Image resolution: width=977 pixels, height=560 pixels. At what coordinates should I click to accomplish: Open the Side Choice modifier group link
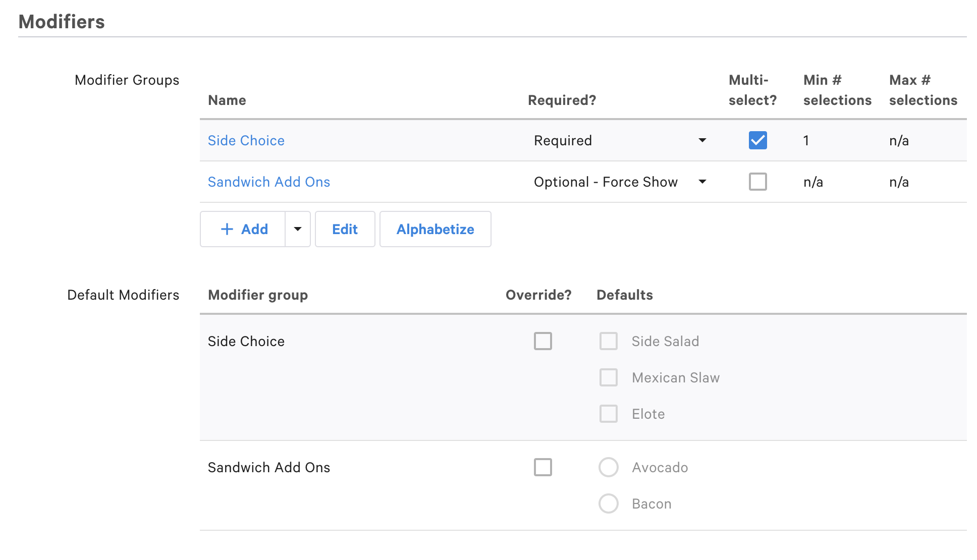[x=246, y=141]
